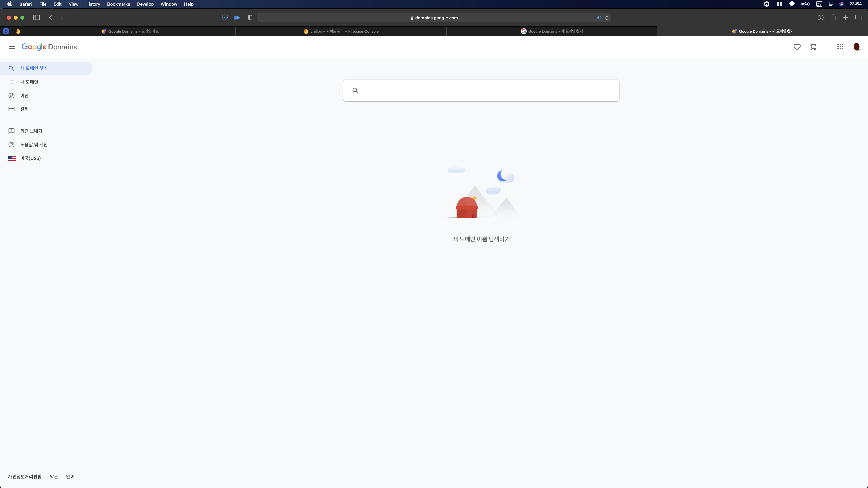This screenshot has width=868, height=488.
Task: Click the search magnifier icon in search box
Action: tap(355, 90)
